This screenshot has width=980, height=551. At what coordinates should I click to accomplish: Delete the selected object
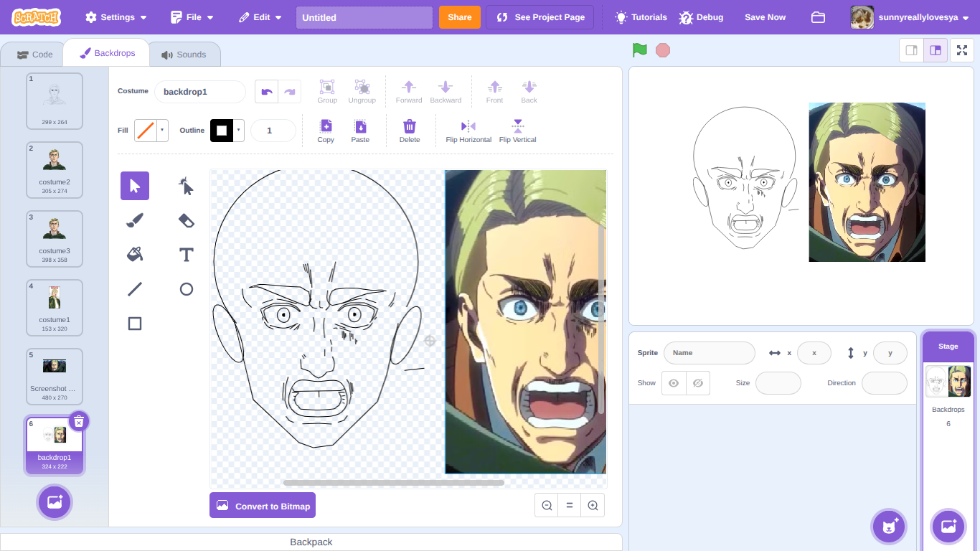tap(410, 131)
